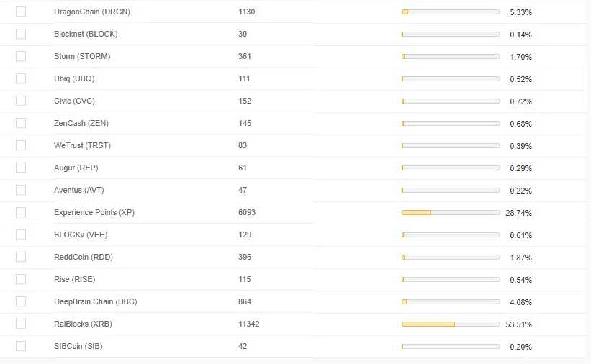
Task: Click the RaiBlocks 53.51% progress bar
Action: (x=451, y=324)
